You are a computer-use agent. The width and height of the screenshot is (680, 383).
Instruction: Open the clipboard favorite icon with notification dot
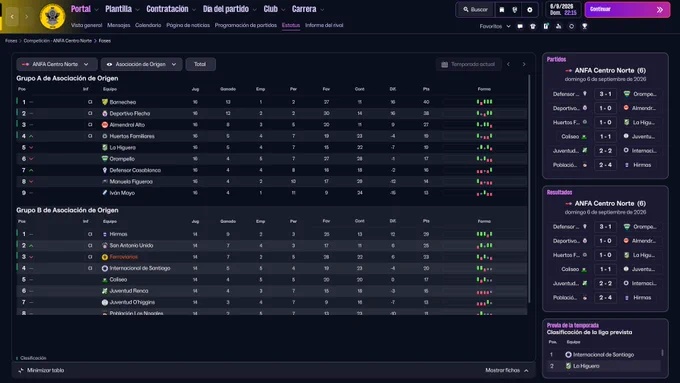546,26
